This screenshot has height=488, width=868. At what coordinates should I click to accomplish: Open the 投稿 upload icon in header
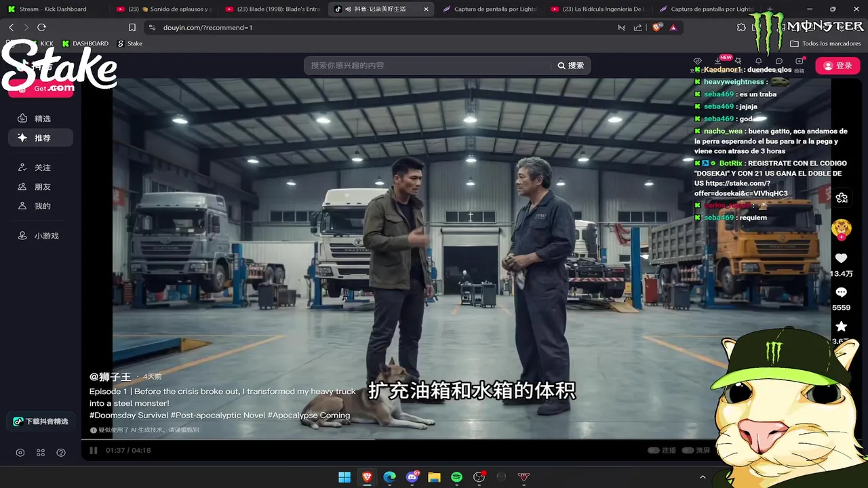799,64
